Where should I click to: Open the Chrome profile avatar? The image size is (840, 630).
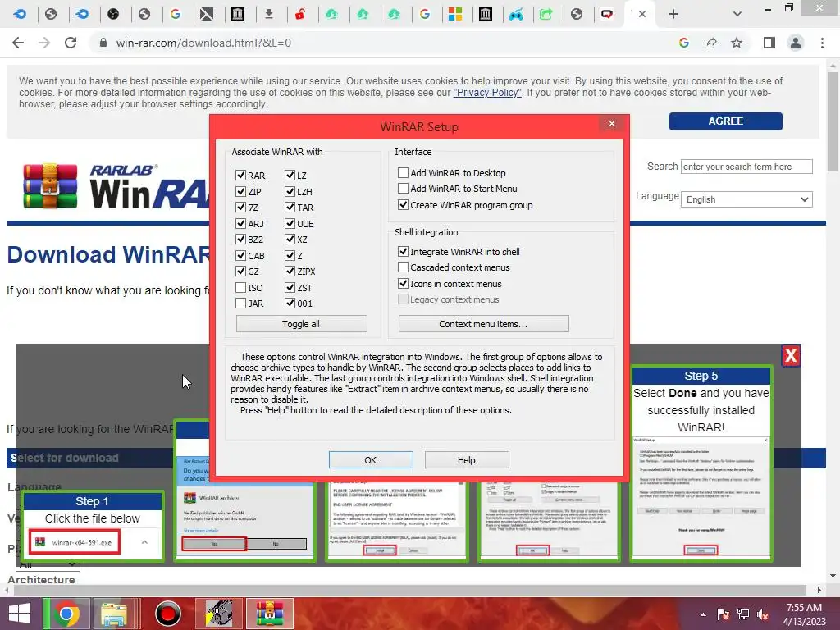pyautogui.click(x=796, y=43)
